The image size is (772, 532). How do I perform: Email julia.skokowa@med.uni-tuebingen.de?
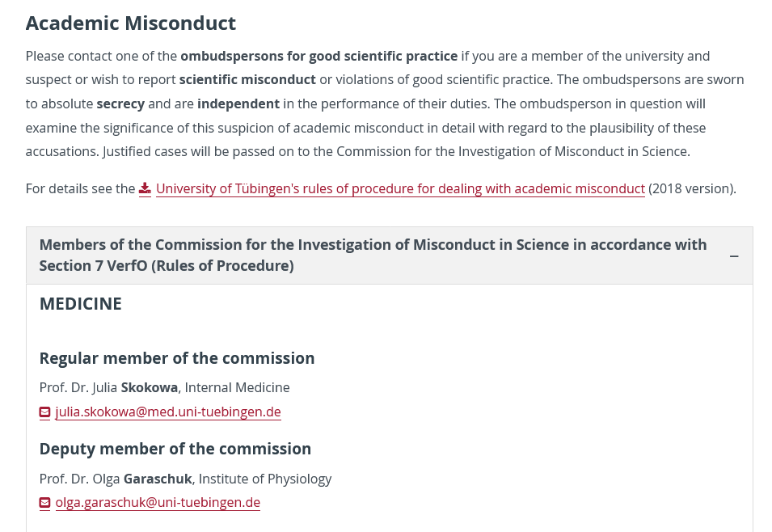168,412
